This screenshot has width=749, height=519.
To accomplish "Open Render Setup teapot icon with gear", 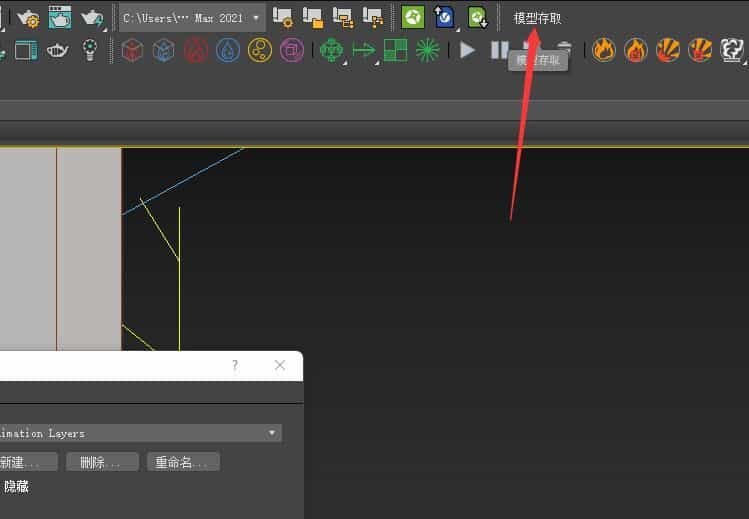I will [27, 17].
